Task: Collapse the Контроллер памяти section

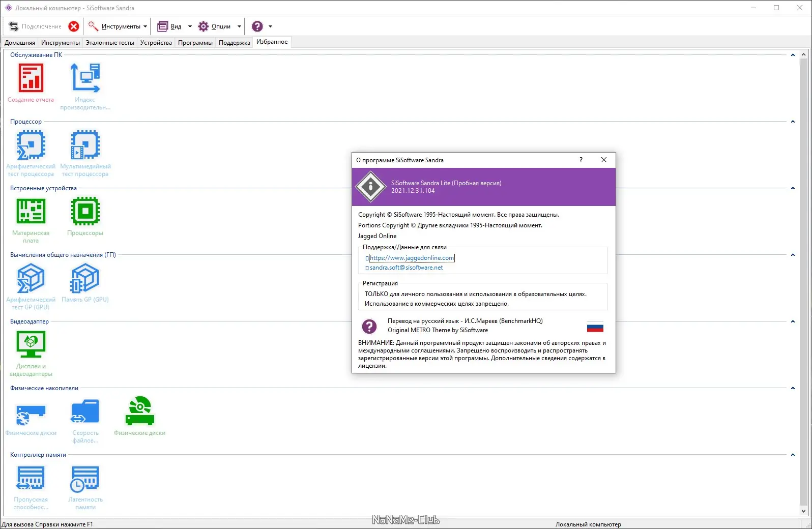Action: click(x=793, y=455)
